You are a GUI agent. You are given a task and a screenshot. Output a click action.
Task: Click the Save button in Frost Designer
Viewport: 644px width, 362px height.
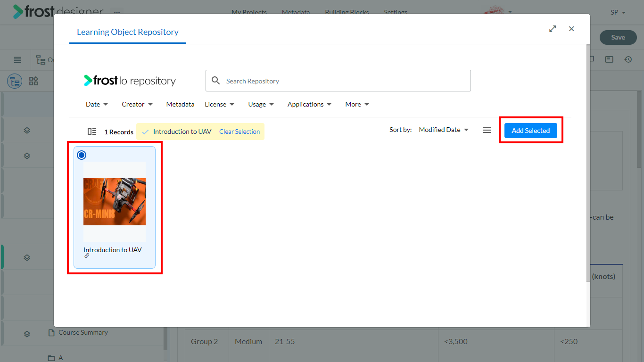[618, 37]
